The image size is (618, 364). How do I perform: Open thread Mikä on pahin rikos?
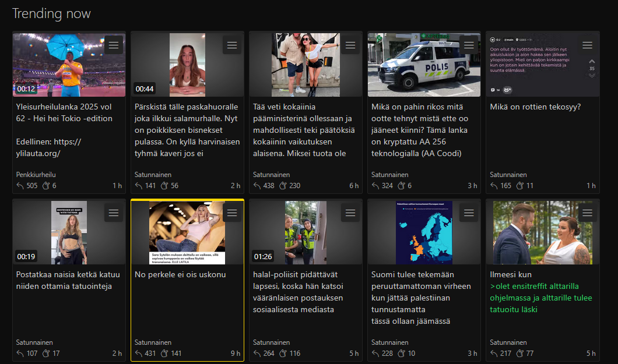click(420, 130)
